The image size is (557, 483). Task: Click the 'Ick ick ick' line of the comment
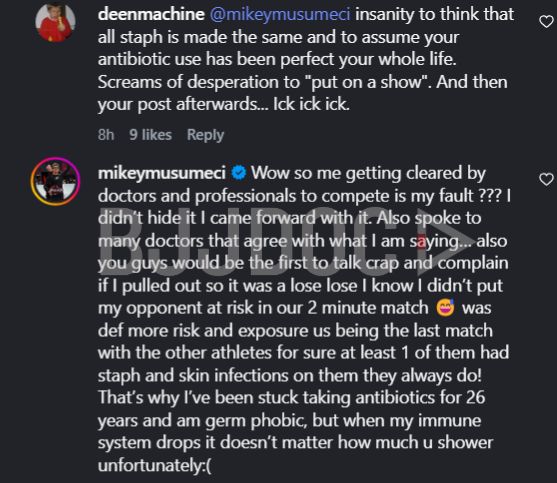coord(312,104)
